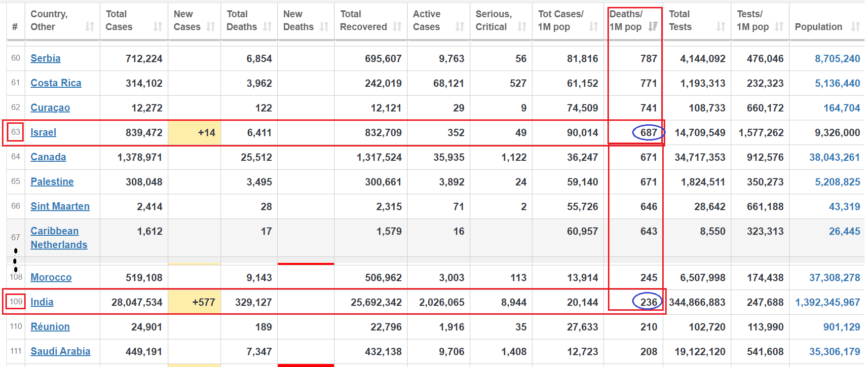Click the Total Deaths column header text
Viewport: 868px width, 367px height.
click(x=241, y=21)
